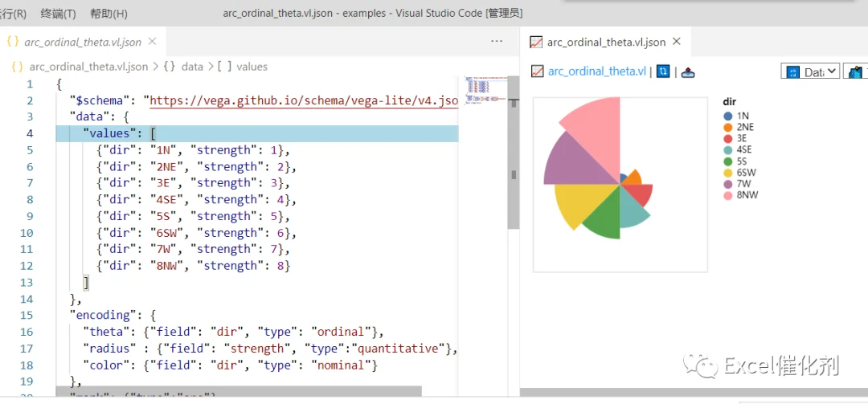The width and height of the screenshot is (868, 404).
Task: Close the chart preview tab
Action: point(676,42)
